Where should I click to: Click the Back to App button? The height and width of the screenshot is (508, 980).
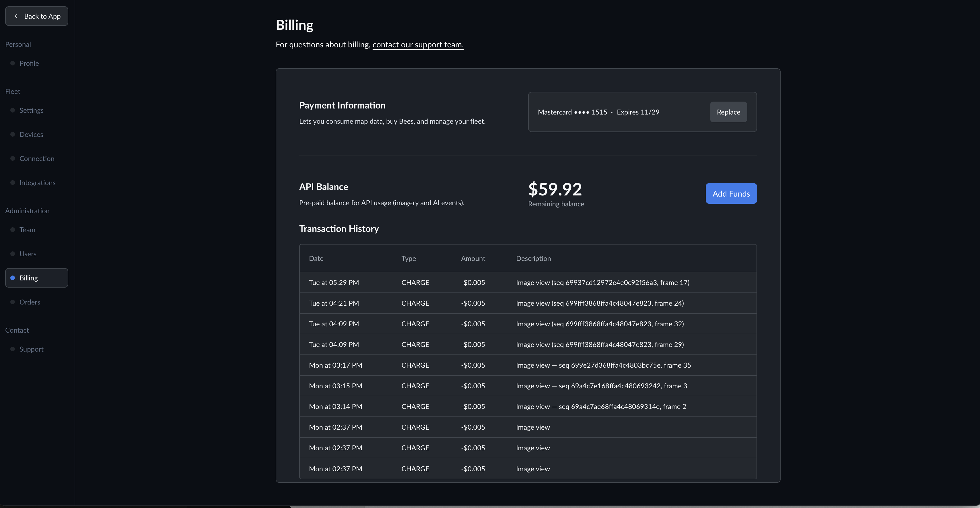36,16
